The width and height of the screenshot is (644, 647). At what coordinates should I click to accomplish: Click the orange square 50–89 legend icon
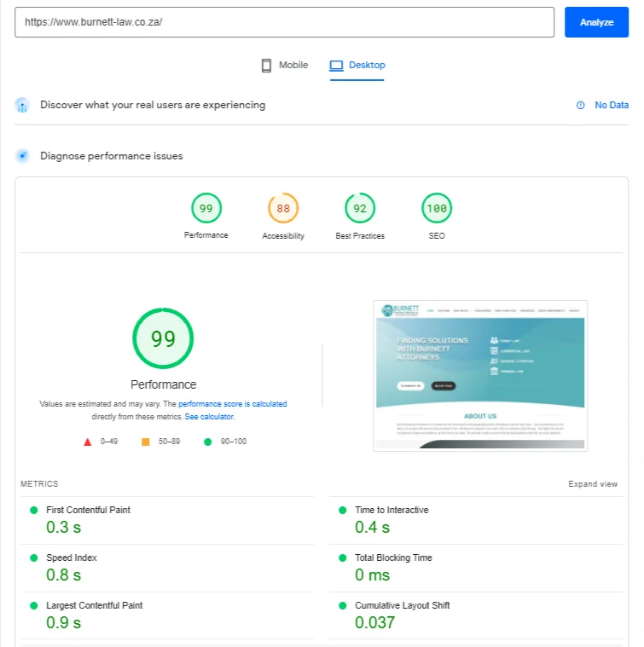[145, 442]
